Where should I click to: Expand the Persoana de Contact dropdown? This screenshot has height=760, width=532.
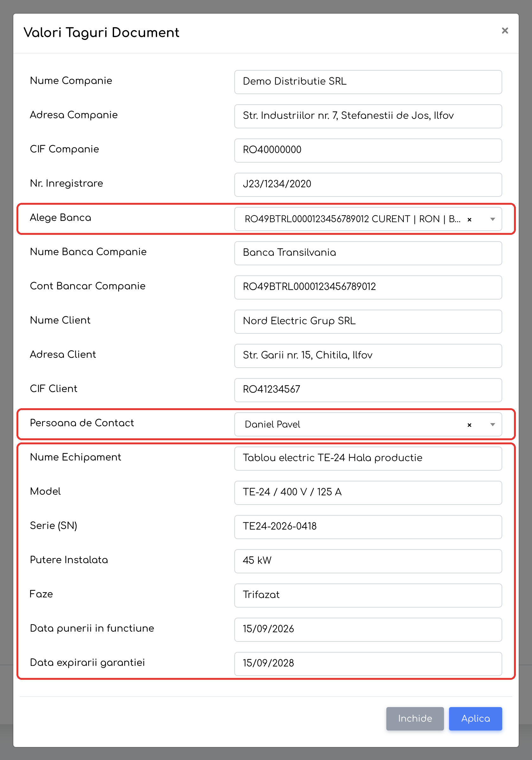coord(492,425)
